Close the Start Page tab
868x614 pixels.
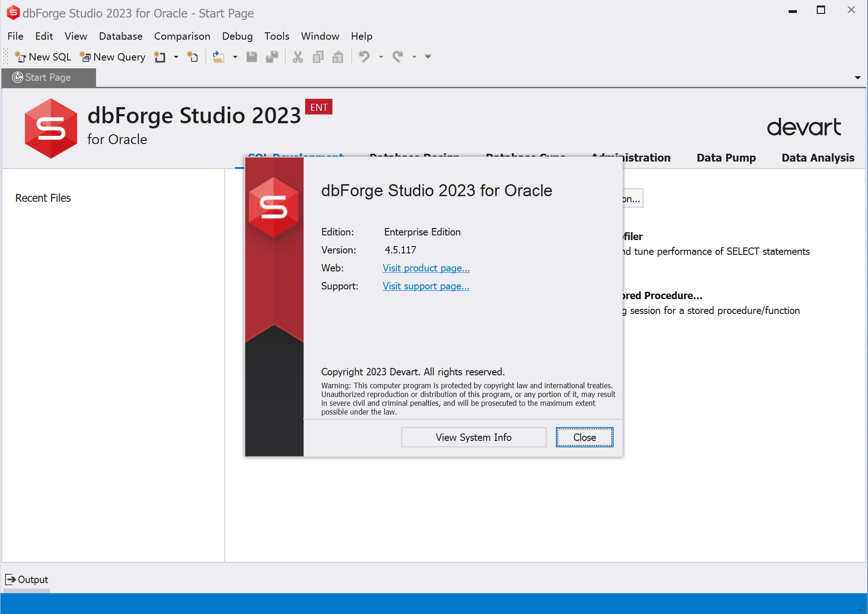tap(85, 78)
